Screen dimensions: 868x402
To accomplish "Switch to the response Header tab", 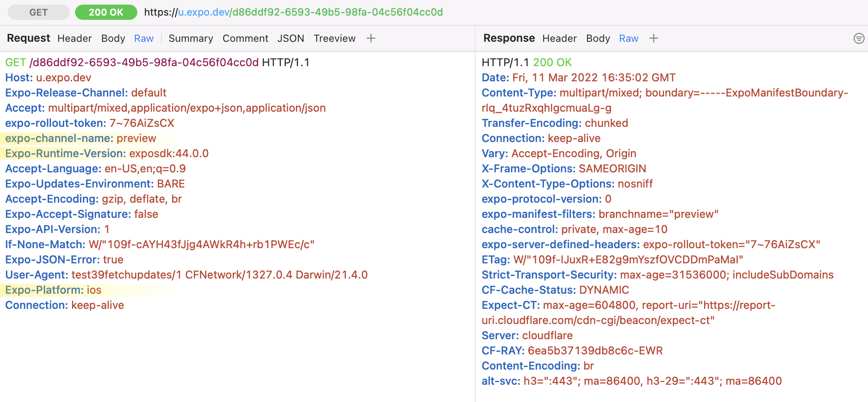I will point(559,38).
